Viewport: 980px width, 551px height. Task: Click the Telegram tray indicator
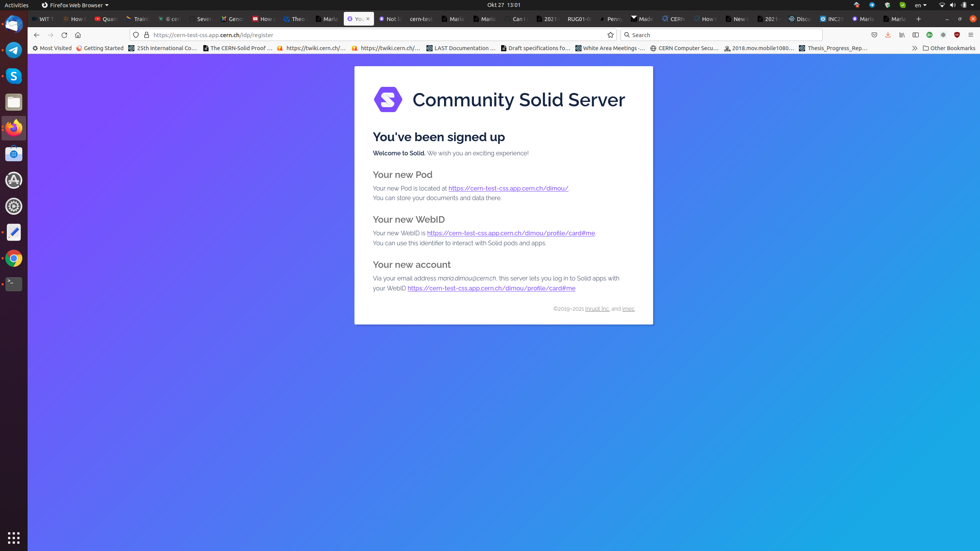click(872, 5)
